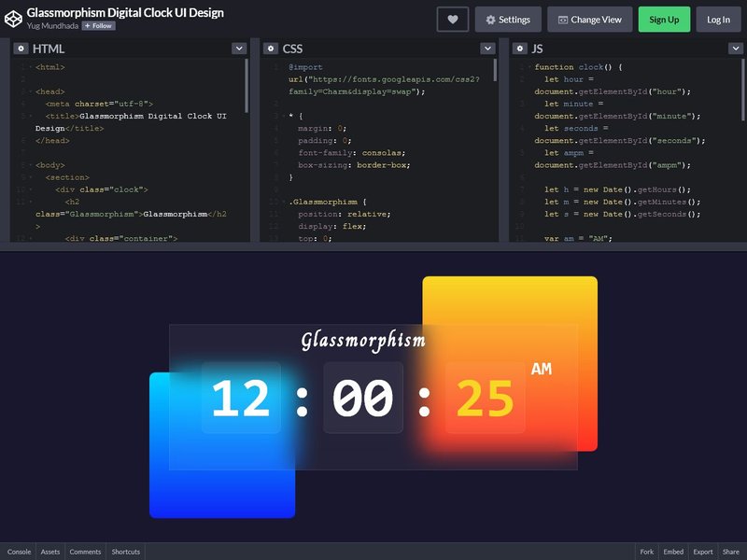Fork this pen
This screenshot has height=560, width=747.
click(x=646, y=552)
